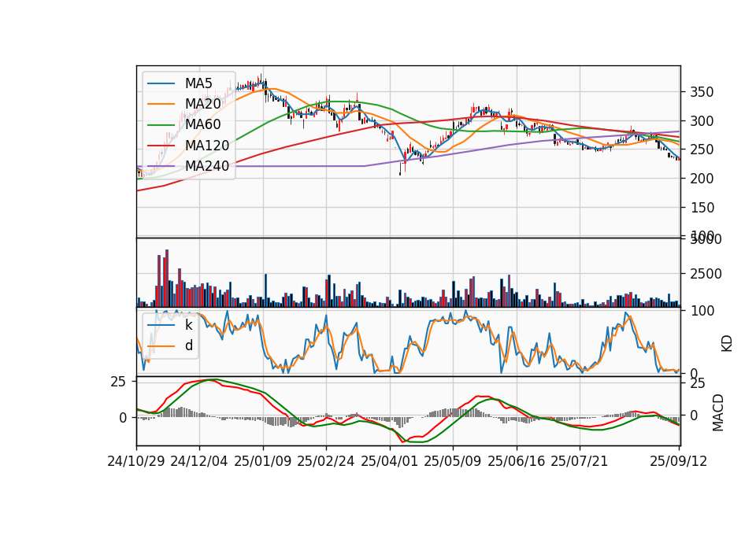The image size is (756, 543).
Task: Click the 25 label on left MACD axis
Action: pyautogui.click(x=118, y=382)
